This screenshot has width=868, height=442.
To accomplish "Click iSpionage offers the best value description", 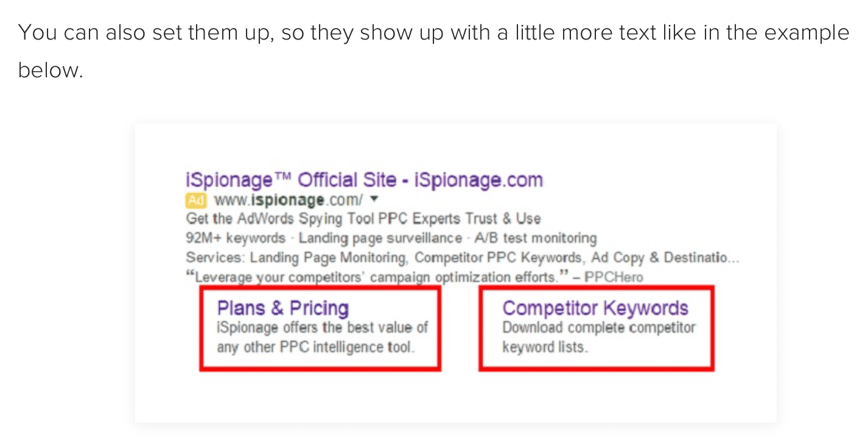I will 323,338.
